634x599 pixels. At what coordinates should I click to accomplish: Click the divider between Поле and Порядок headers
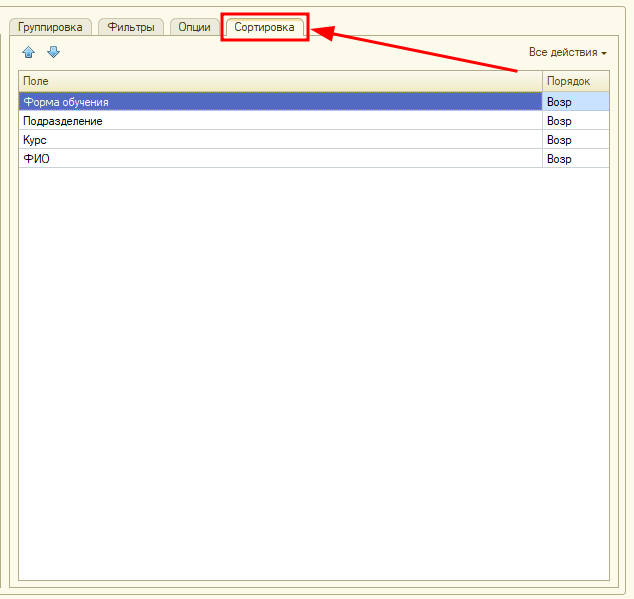coord(542,80)
